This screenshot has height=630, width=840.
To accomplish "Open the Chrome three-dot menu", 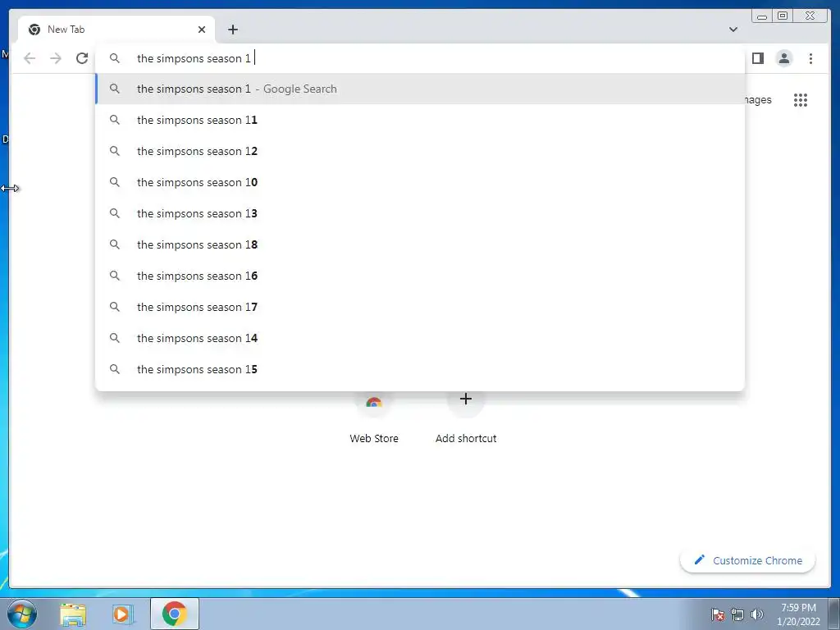I will (810, 58).
